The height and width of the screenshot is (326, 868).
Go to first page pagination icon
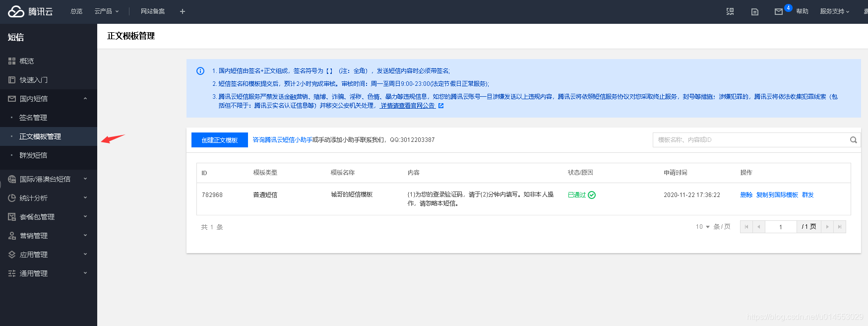coord(746,227)
